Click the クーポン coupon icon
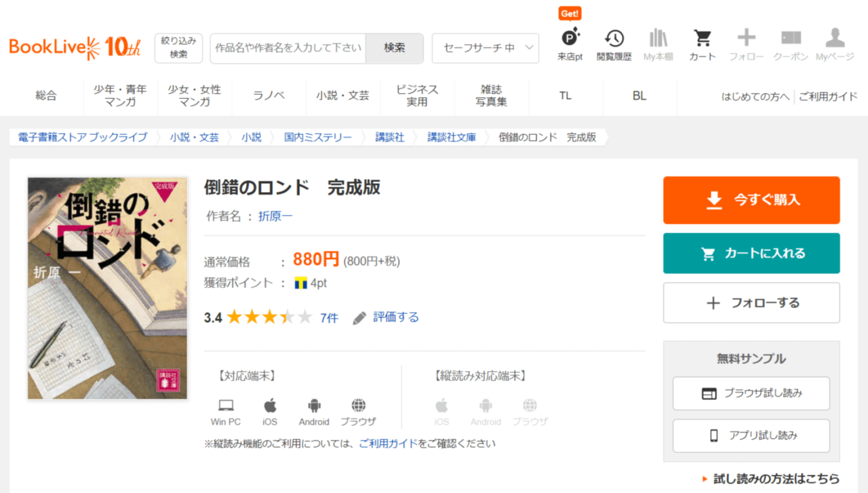Screen dimensions: 868x493 tap(791, 44)
